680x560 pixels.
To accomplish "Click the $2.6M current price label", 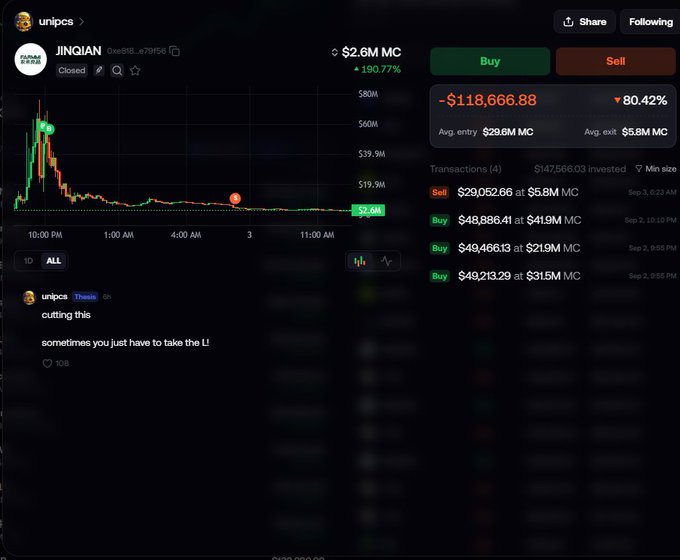I will (x=368, y=210).
